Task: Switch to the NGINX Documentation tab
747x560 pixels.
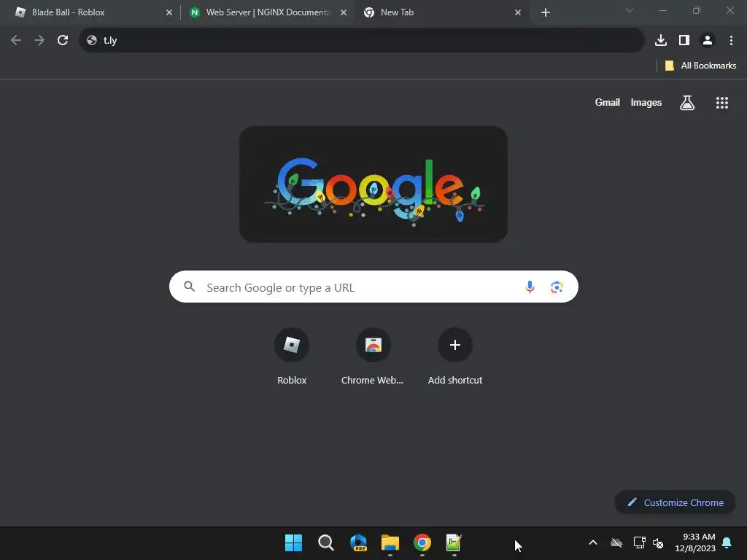Action: [x=267, y=12]
